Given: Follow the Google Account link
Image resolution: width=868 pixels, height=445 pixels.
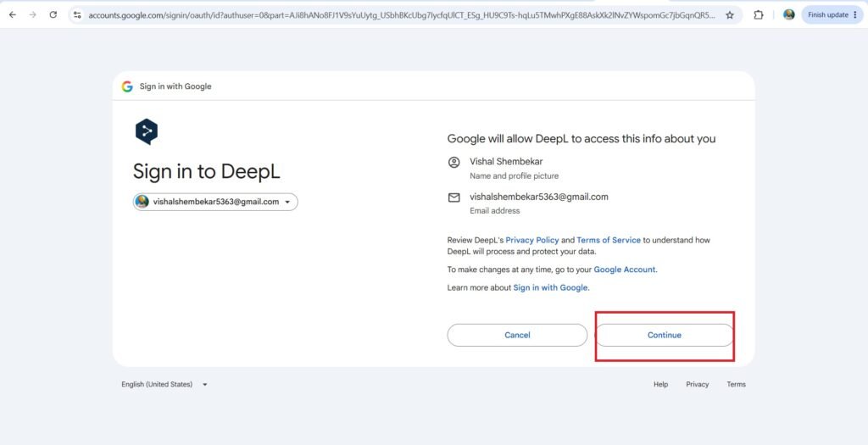Looking at the screenshot, I should click(625, 270).
